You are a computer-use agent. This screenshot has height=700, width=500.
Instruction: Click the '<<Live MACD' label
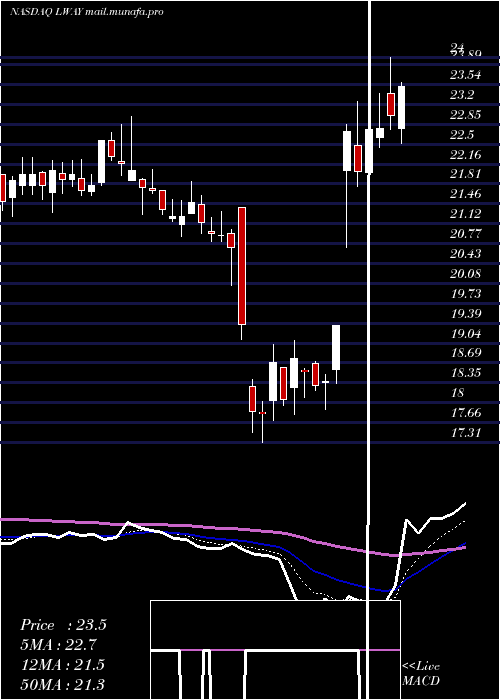coord(421,674)
